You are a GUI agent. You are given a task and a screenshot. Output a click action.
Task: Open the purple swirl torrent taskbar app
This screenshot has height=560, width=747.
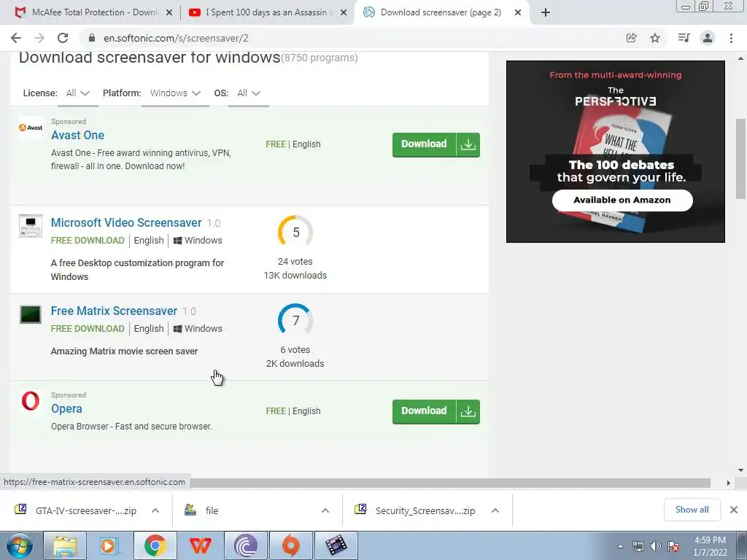[246, 545]
